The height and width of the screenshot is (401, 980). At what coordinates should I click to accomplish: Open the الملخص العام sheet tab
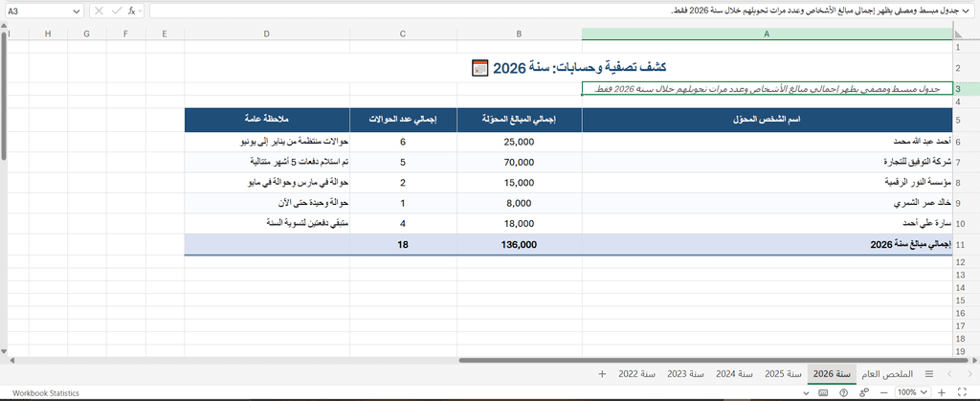click(x=887, y=374)
